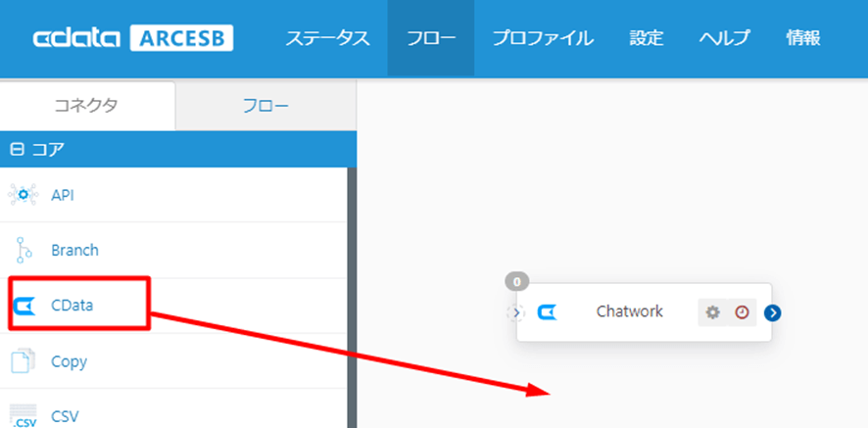
Task: Click the 0 message count badge
Action: (517, 282)
